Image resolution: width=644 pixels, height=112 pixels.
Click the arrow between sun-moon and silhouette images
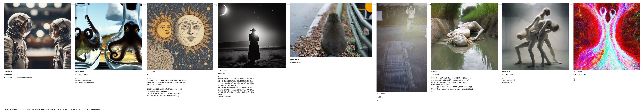[x=216, y=5]
